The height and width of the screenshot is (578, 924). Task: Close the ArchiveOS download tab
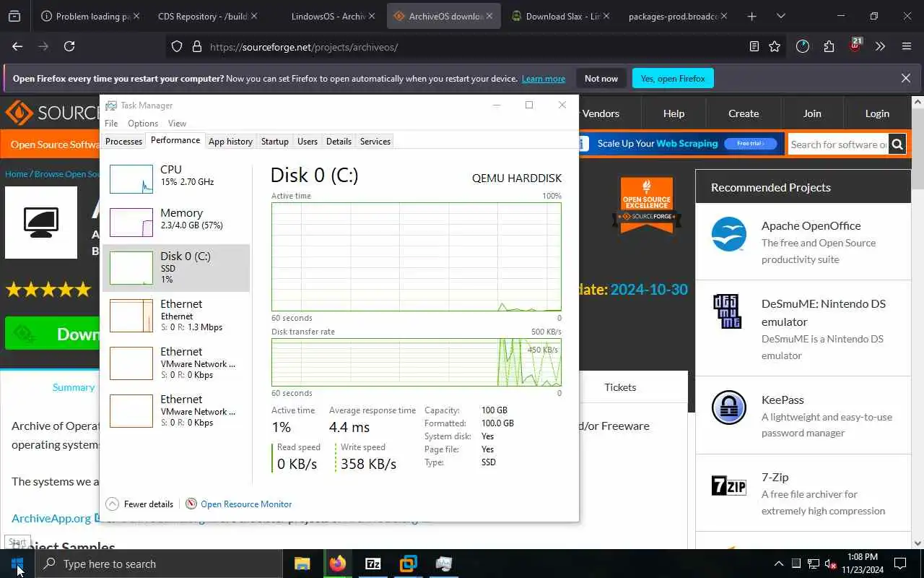click(489, 16)
